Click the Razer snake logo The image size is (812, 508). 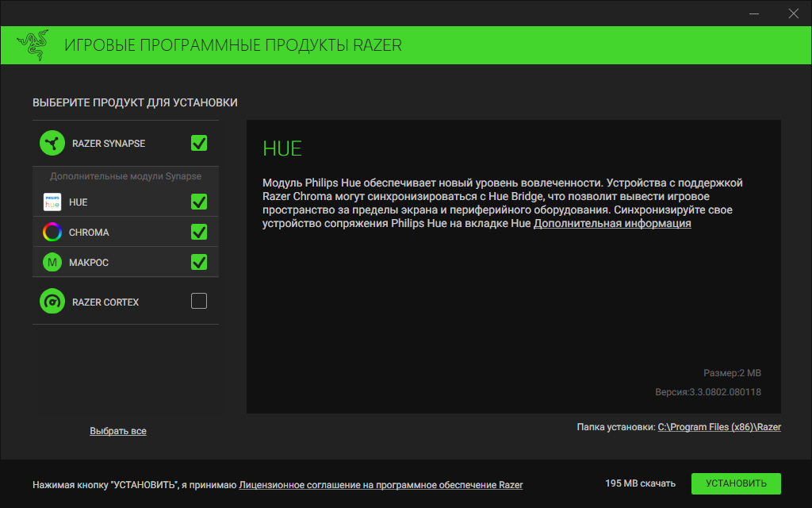coord(33,45)
